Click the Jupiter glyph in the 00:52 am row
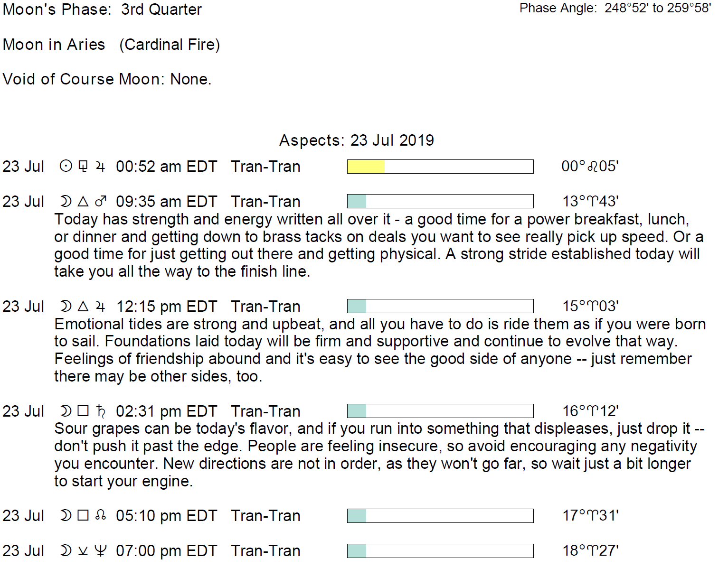The height and width of the screenshot is (568, 728). coord(100,167)
